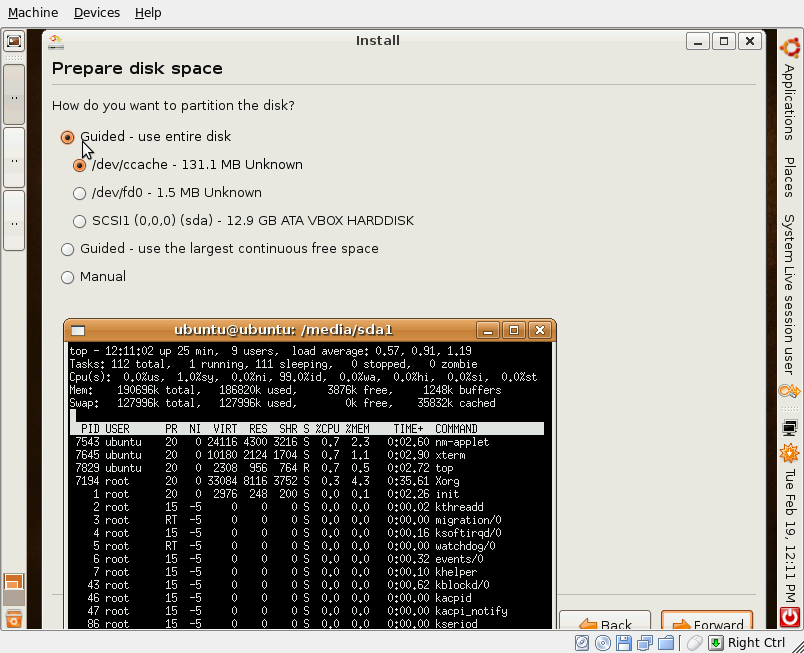This screenshot has height=653, width=804.
Task: Open the Trash icon in the left panel
Action: [x=14, y=618]
